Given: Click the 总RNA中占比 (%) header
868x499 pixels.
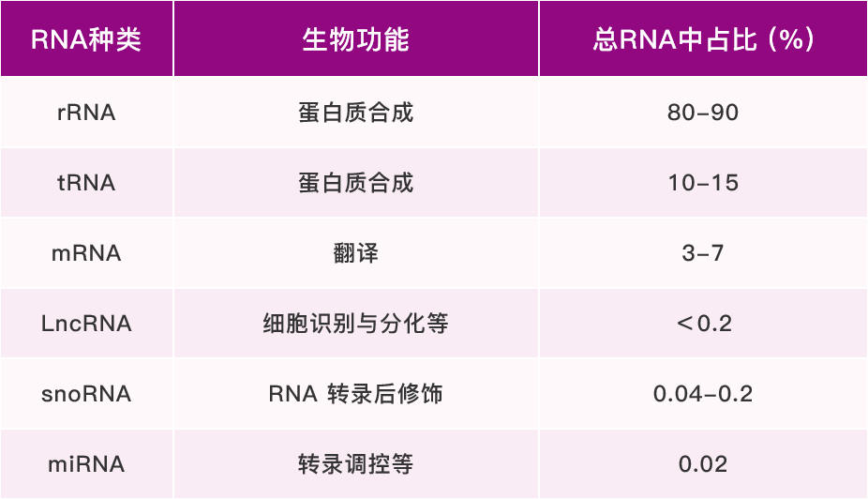Looking at the screenshot, I should point(703,41).
